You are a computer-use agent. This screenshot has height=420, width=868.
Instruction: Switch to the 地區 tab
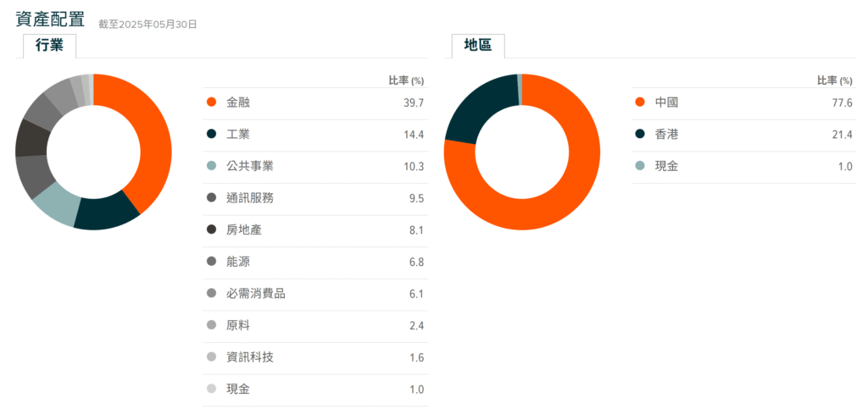[478, 46]
